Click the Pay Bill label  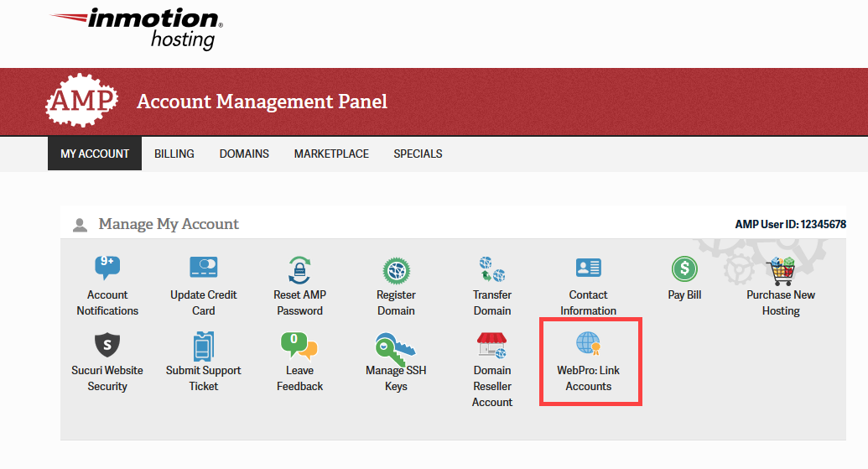point(684,294)
